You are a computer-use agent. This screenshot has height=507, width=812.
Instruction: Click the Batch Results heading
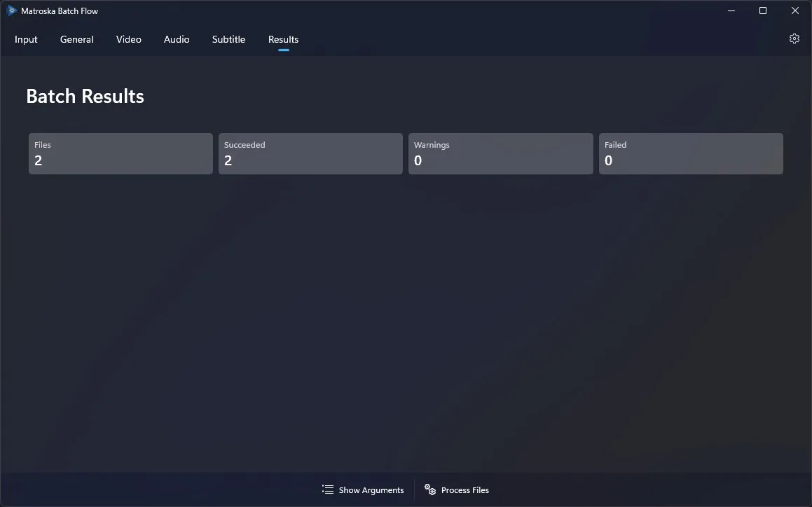[x=85, y=96]
